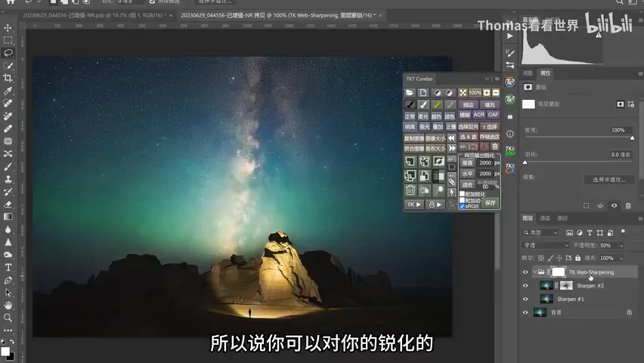The height and width of the screenshot is (363, 644).
Task: Click open-folder icon in TK7 Combo
Action: tap(410, 93)
